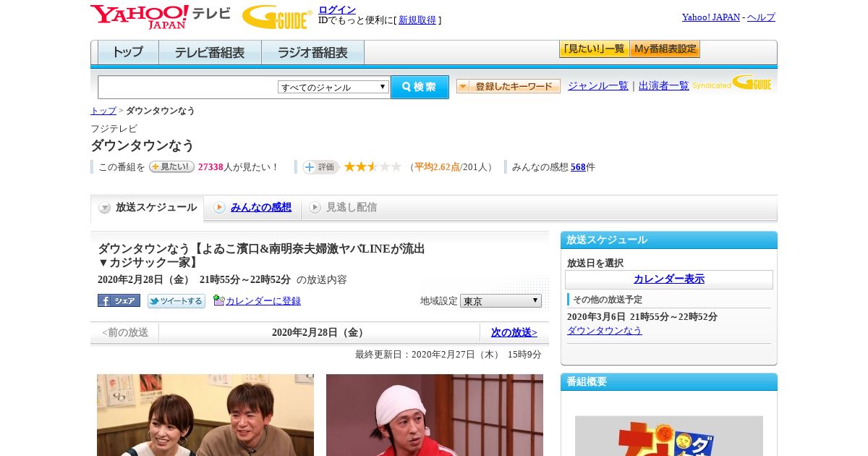This screenshot has height=456, width=868.
Task: Click the date 2020年2月28日(金) navigation label
Action: 319,332
